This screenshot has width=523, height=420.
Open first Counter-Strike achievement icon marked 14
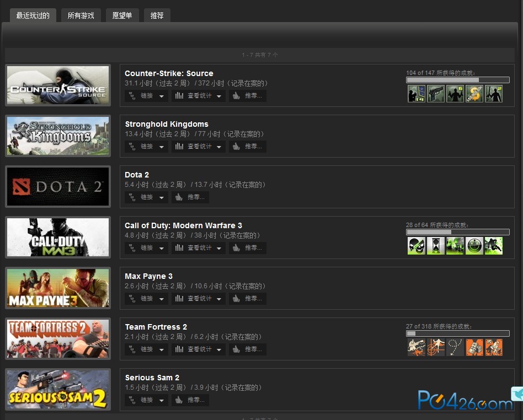click(x=417, y=94)
